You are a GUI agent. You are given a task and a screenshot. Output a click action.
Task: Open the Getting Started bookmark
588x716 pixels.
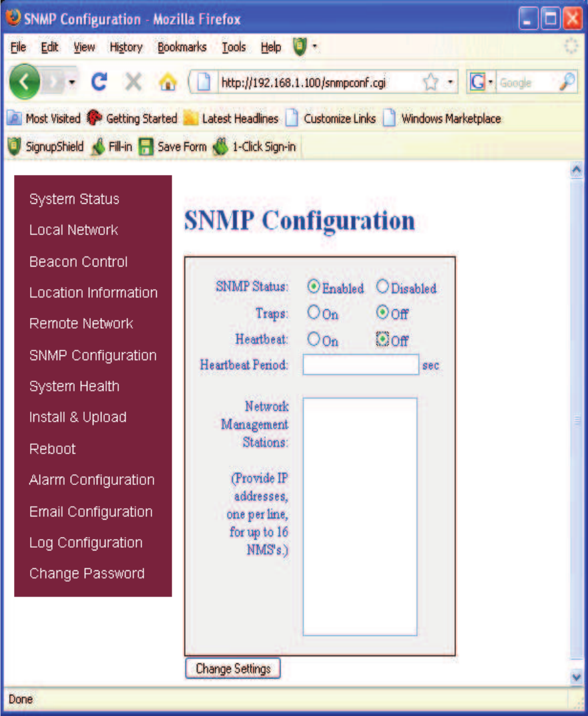(x=132, y=119)
